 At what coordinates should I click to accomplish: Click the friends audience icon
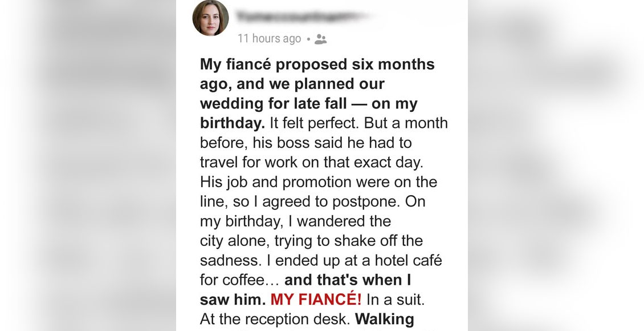click(320, 39)
